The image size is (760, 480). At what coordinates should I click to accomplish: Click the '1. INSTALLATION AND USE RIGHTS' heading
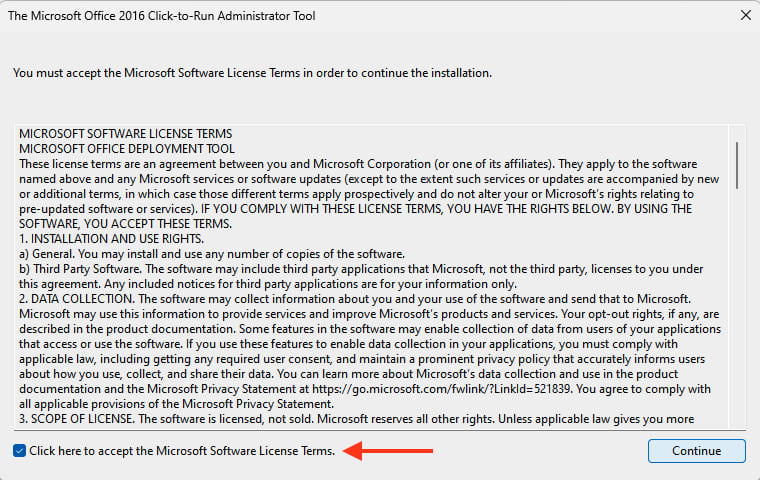tap(111, 238)
